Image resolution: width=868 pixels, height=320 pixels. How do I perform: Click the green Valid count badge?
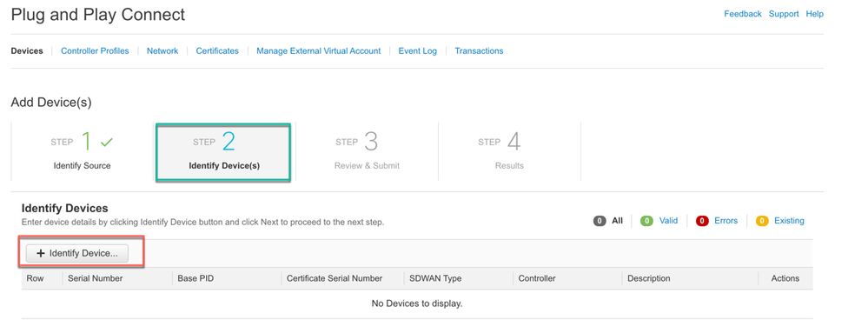coord(646,221)
